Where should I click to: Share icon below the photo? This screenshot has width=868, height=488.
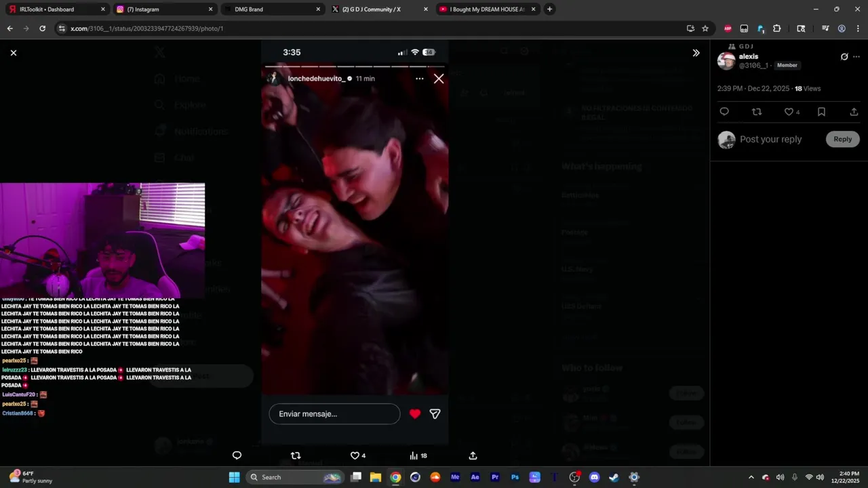tap(473, 455)
